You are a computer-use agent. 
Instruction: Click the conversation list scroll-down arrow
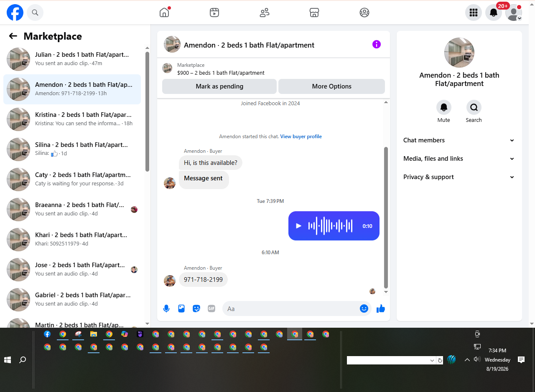point(147,324)
